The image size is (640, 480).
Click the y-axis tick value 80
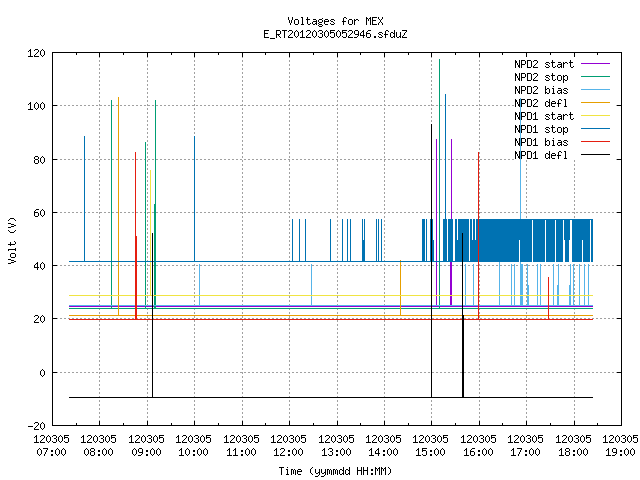40,160
